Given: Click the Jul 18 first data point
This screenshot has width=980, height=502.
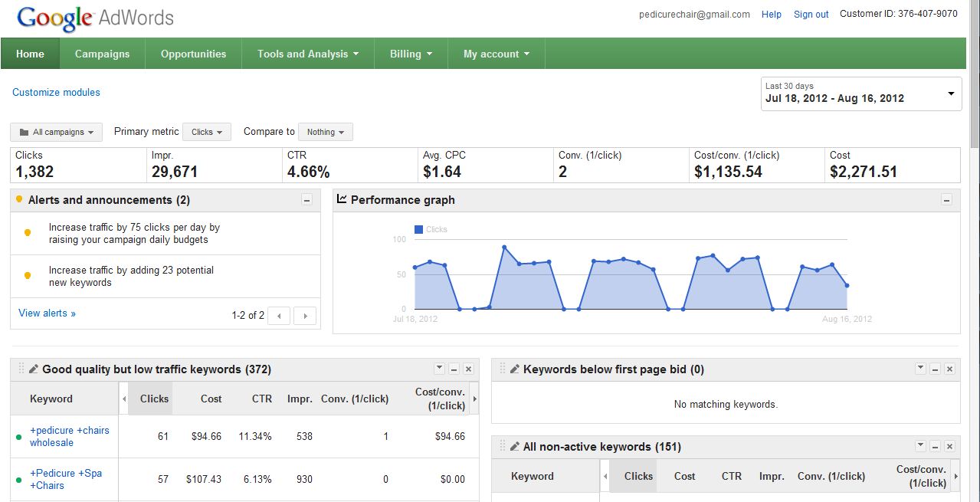Looking at the screenshot, I should [415, 267].
